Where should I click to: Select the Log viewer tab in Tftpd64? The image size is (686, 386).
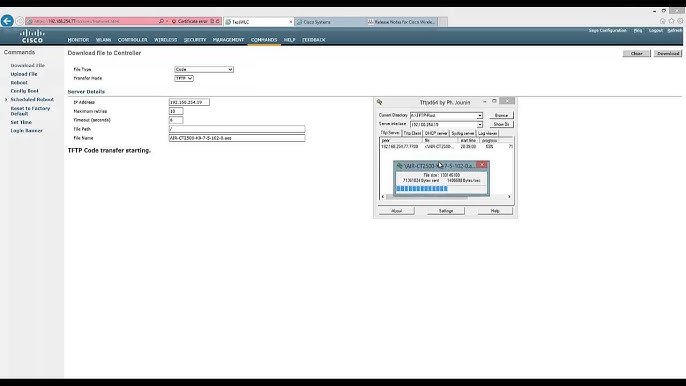487,133
